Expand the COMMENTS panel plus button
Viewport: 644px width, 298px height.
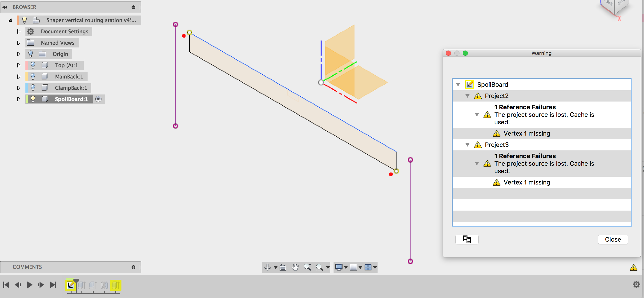pyautogui.click(x=133, y=267)
